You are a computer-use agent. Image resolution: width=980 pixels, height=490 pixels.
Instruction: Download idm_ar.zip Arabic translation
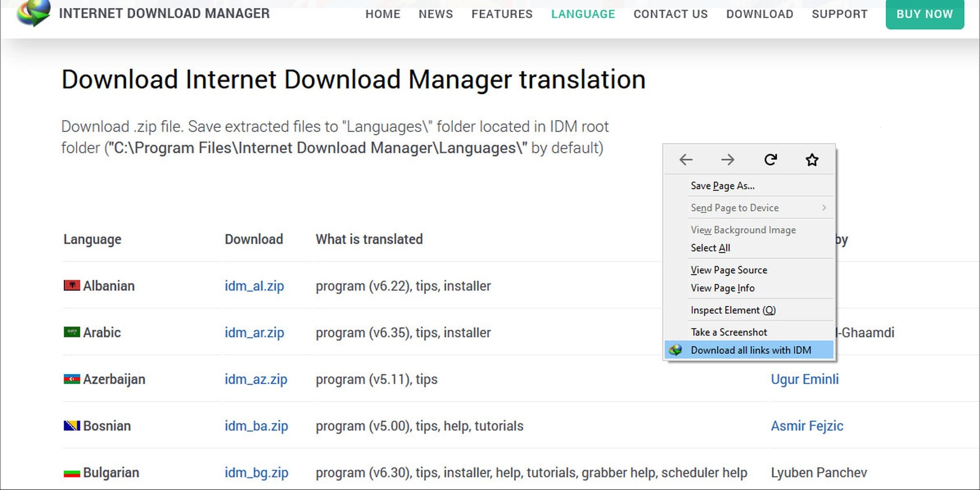254,332
